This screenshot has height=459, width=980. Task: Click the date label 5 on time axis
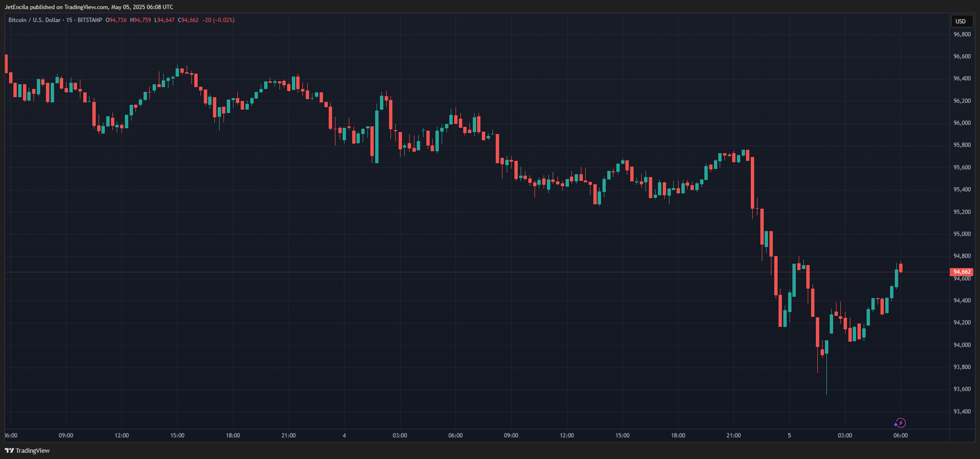pos(789,436)
